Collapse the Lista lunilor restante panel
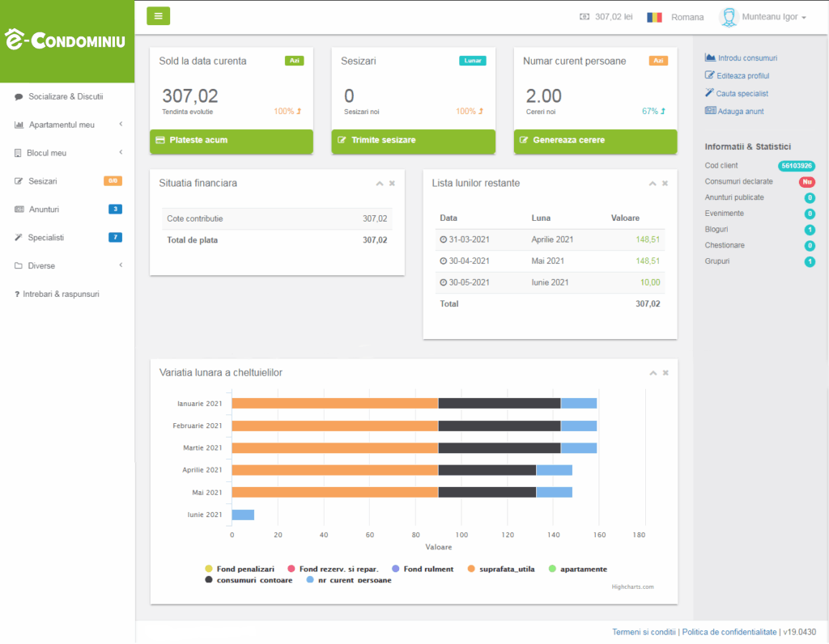Screen dimensions: 829x644 pyautogui.click(x=652, y=184)
